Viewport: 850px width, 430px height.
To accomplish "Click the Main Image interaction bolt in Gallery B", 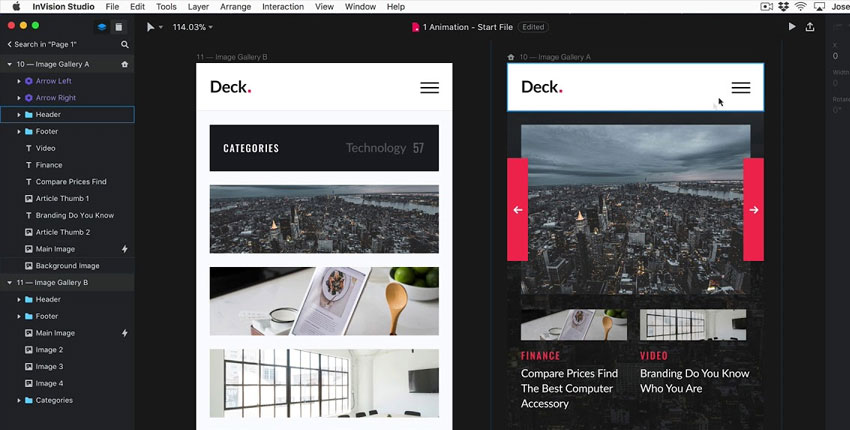I will click(125, 333).
